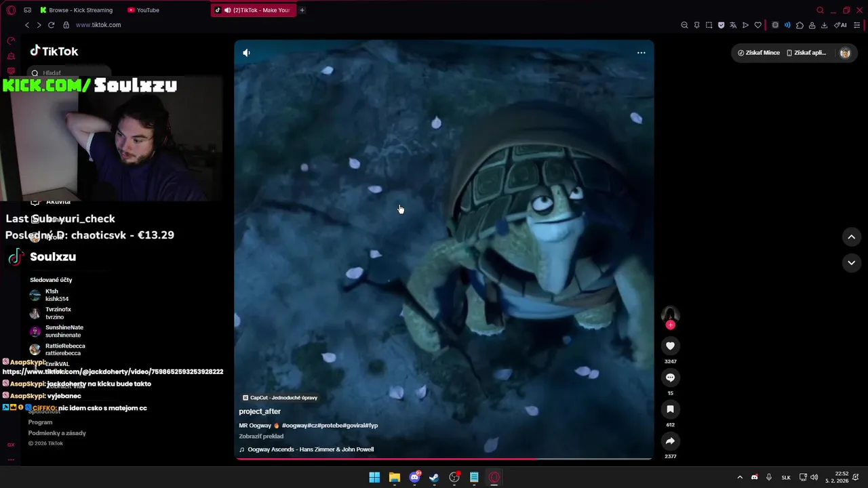Open the AI assistant button
Image resolution: width=868 pixels, height=488 pixels.
(840, 25)
